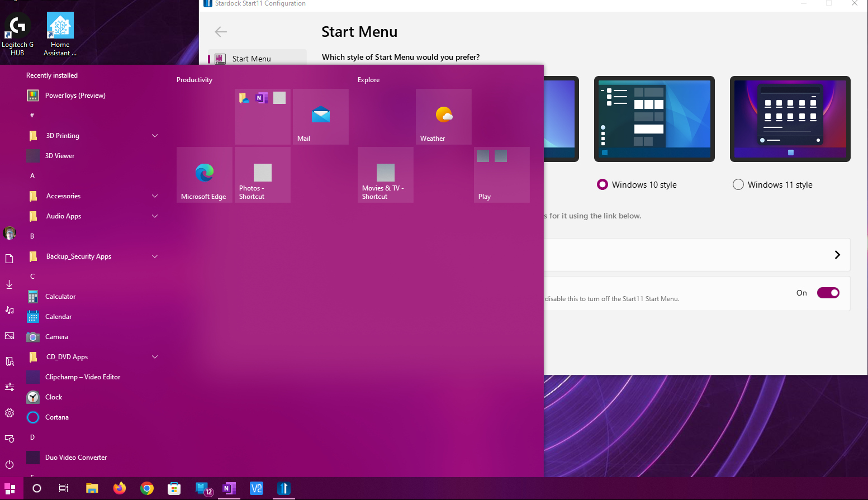868x500 pixels.
Task: Open OneNote from taskbar
Action: coord(229,488)
